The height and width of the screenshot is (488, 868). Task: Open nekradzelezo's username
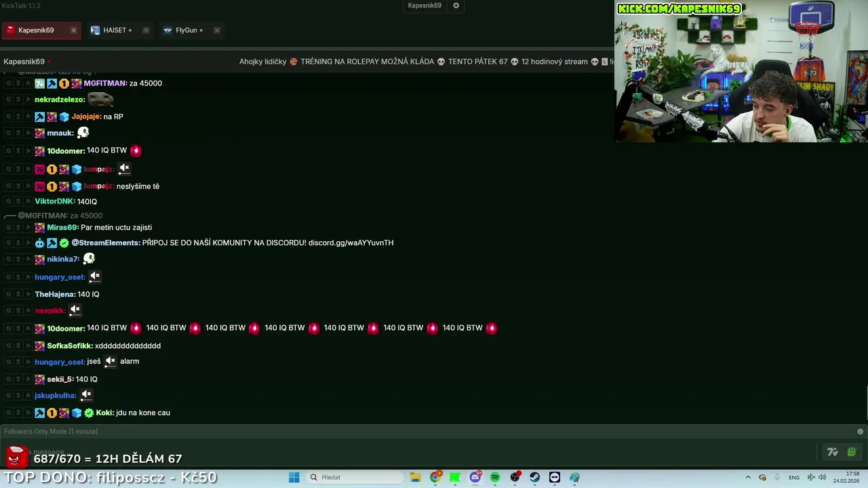click(x=60, y=100)
